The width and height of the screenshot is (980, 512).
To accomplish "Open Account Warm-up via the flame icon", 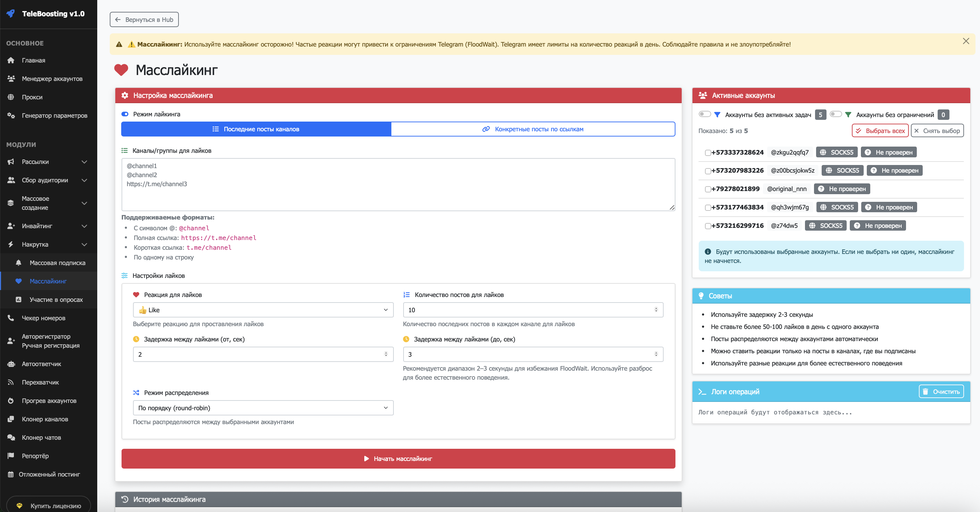I will click(11, 400).
